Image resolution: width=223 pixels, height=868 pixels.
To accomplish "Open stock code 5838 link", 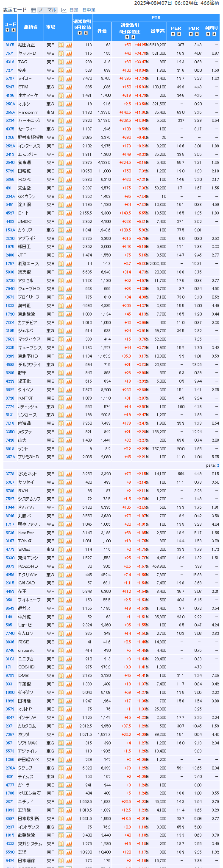I will (x=10, y=272).
